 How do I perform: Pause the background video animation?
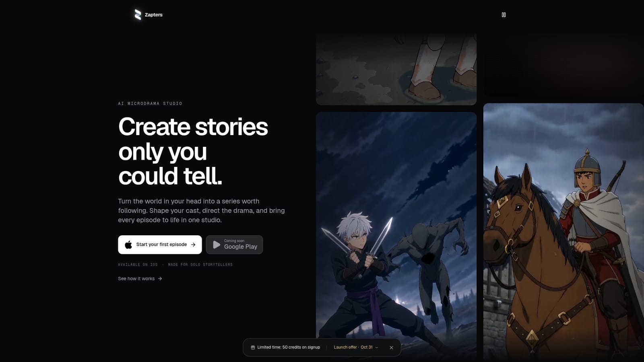pos(504,15)
